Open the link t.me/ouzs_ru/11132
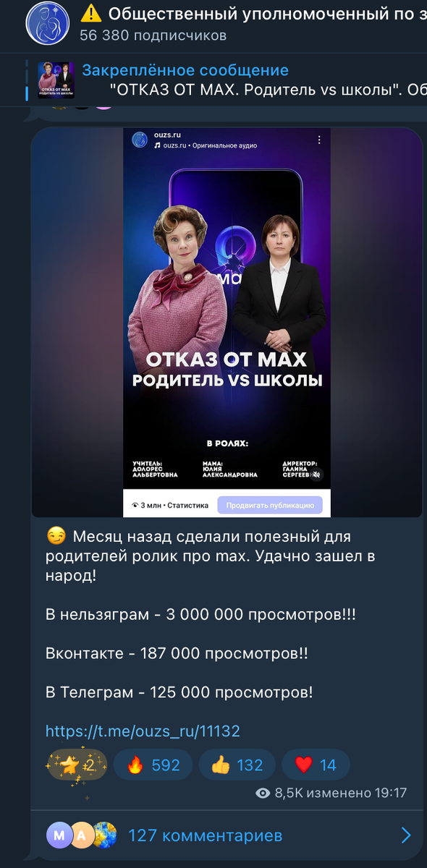Image resolution: width=427 pixels, height=868 pixels. 143,731
